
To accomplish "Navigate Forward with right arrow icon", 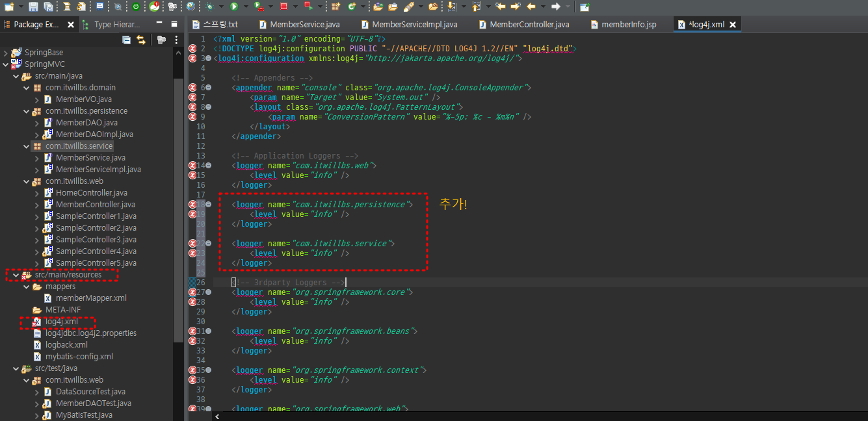I will click(555, 6).
